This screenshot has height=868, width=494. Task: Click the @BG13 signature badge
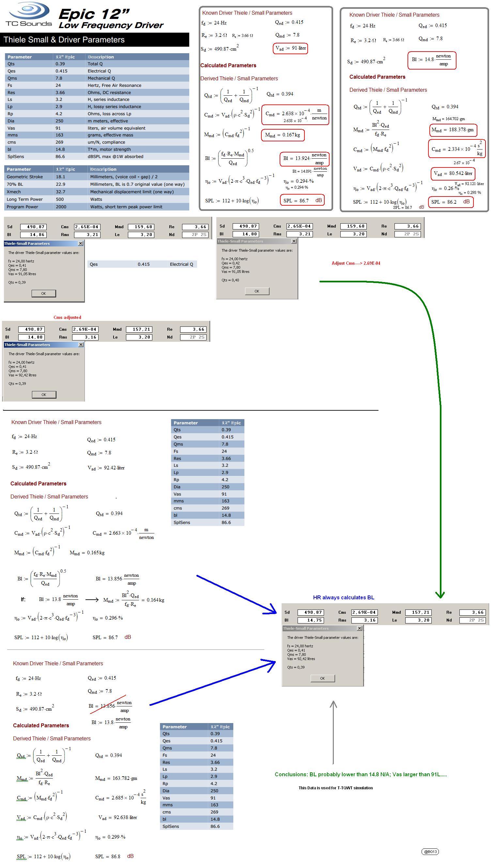[430, 851]
